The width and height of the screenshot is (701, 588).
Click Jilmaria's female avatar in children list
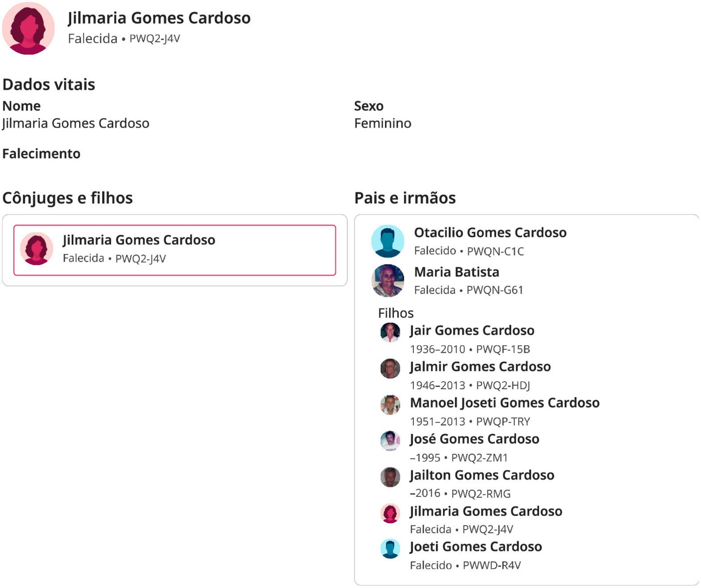pos(390,513)
